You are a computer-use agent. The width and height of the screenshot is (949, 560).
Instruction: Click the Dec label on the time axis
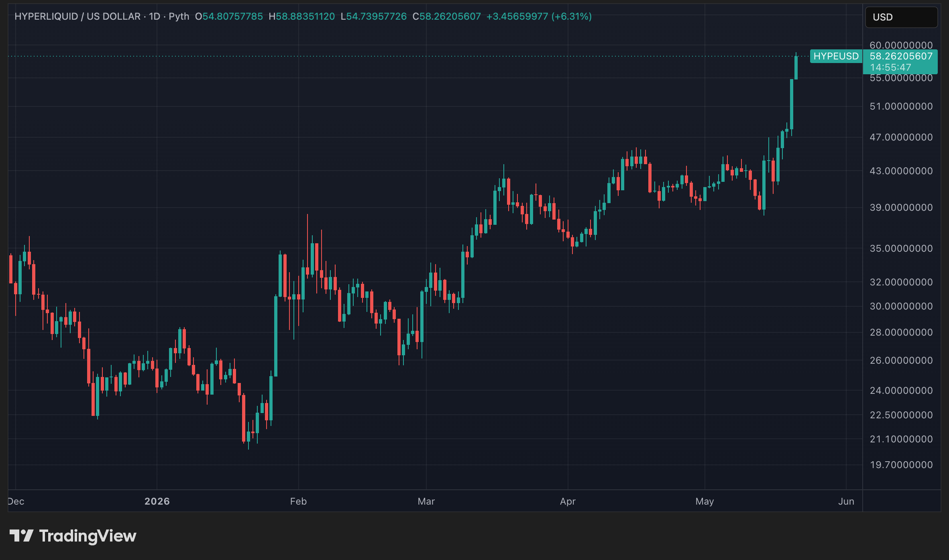tap(16, 501)
